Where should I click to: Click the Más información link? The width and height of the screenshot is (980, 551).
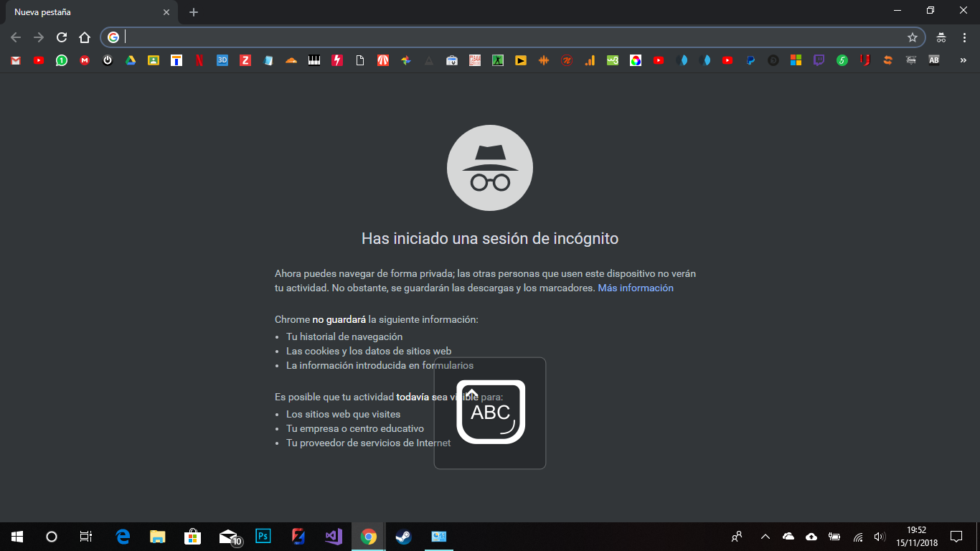tap(636, 288)
